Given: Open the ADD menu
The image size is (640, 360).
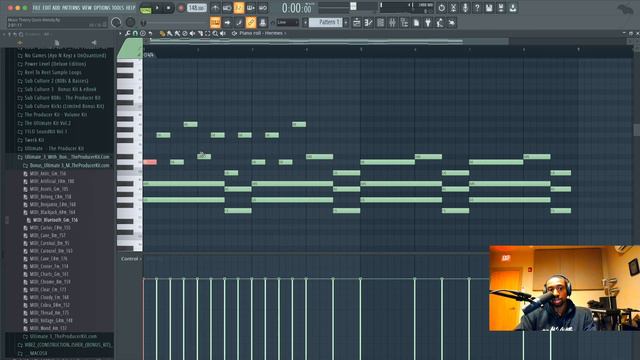Looking at the screenshot, I should [x=56, y=8].
